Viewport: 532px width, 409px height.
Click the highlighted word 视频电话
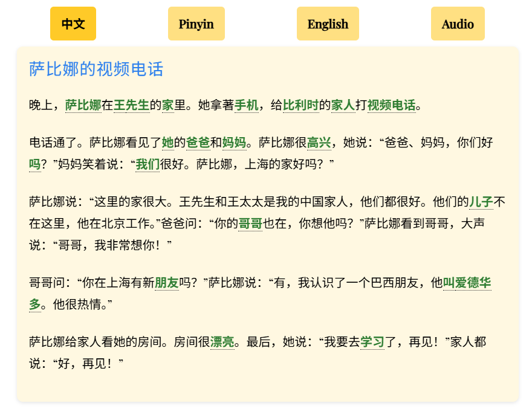(x=391, y=105)
